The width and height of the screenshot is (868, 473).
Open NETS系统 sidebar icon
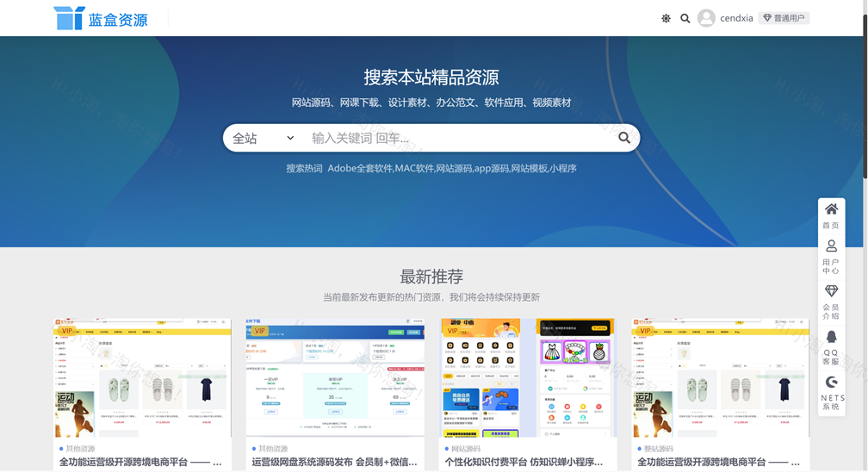[831, 392]
